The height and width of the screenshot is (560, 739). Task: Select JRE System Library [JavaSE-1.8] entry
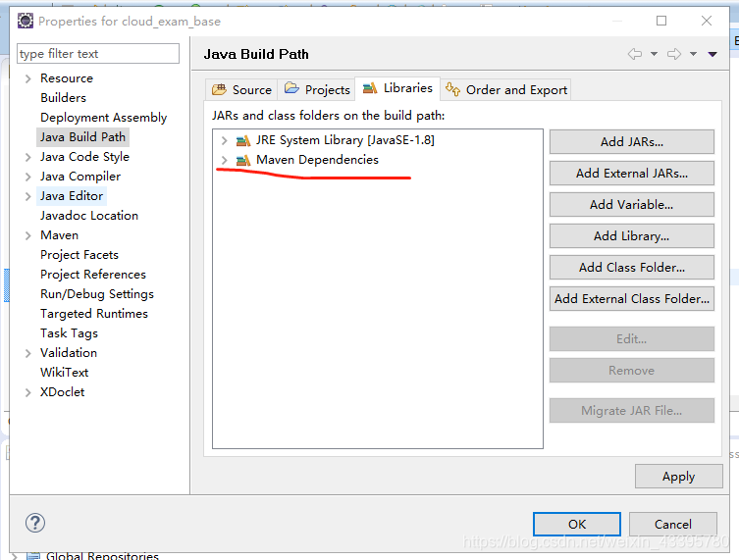[345, 140]
